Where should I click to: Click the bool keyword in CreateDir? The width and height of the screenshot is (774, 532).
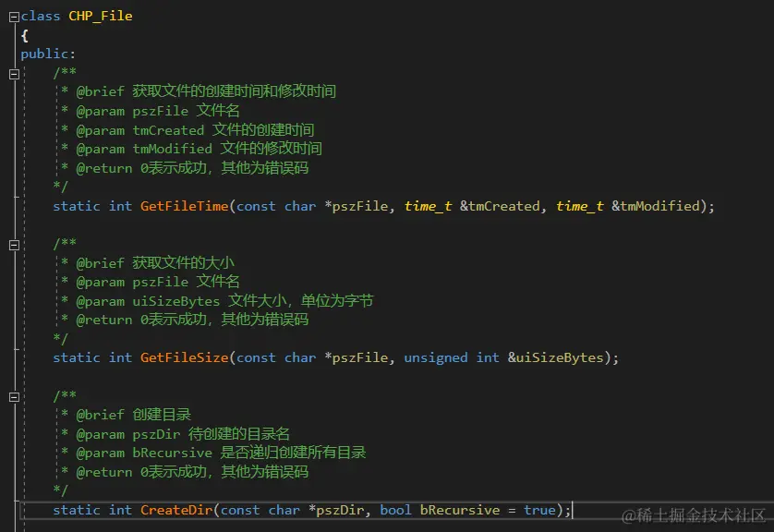pyautogui.click(x=395, y=510)
